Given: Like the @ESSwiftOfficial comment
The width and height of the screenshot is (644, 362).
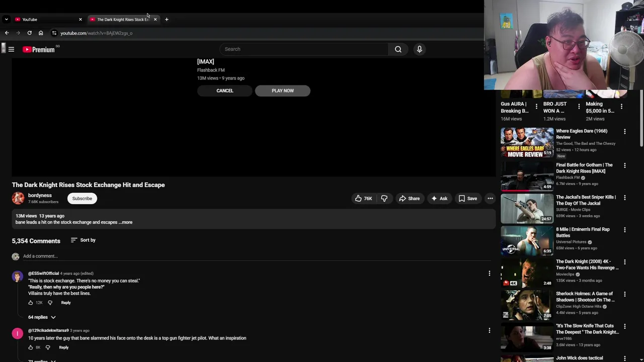Looking at the screenshot, I should pos(31,303).
